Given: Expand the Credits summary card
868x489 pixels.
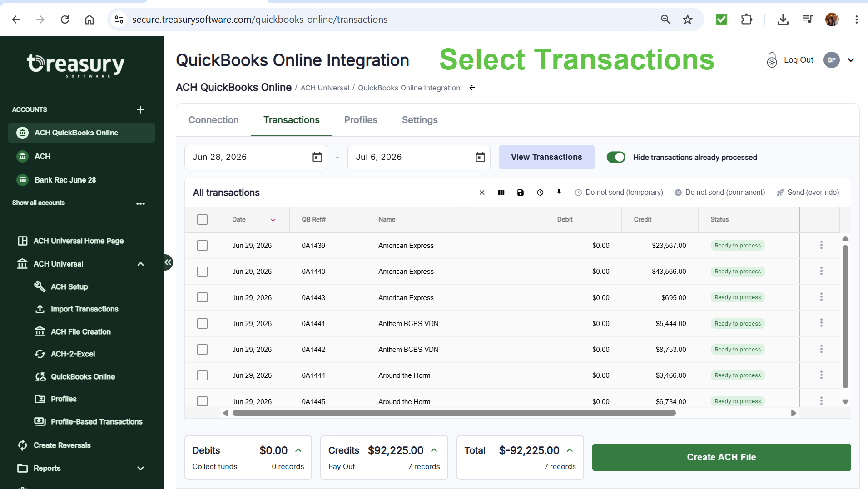Looking at the screenshot, I should coord(434,450).
